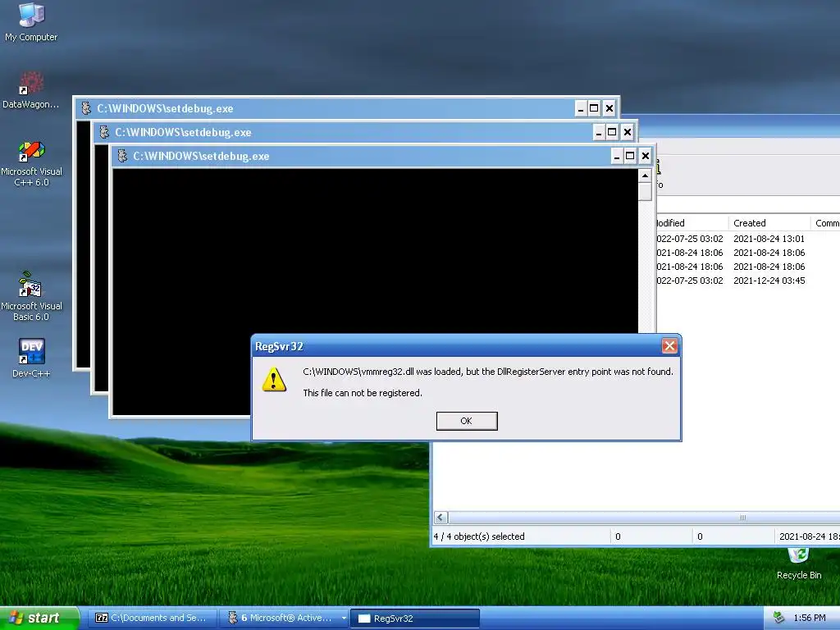840x630 pixels.
Task: Minimize the middle setdebug.exe window
Action: coord(598,132)
